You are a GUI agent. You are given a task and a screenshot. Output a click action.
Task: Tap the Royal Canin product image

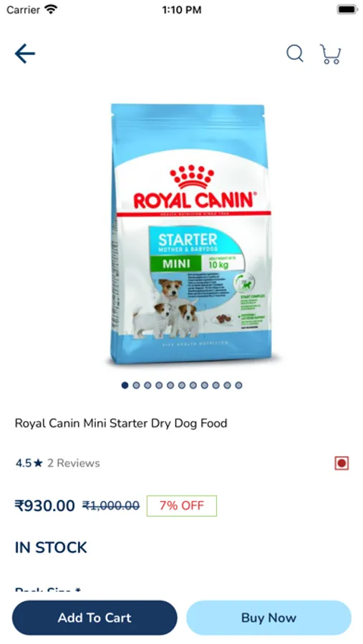(191, 234)
